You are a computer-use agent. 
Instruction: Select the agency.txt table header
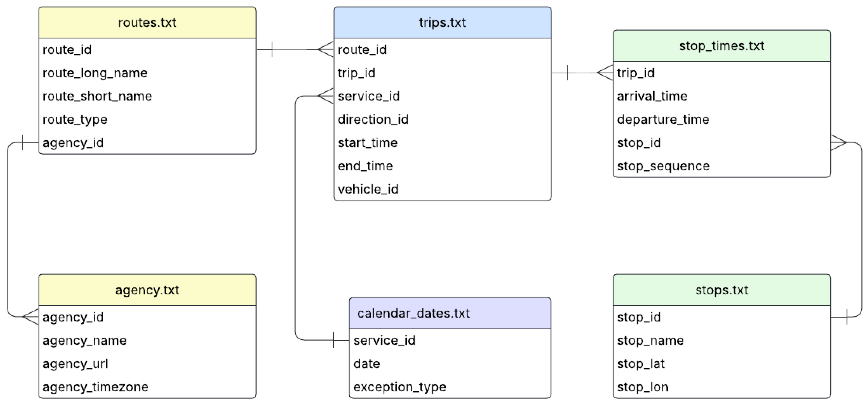click(147, 290)
